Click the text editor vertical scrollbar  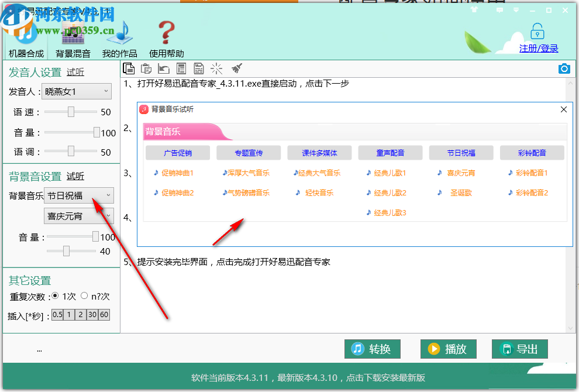[x=570, y=205]
